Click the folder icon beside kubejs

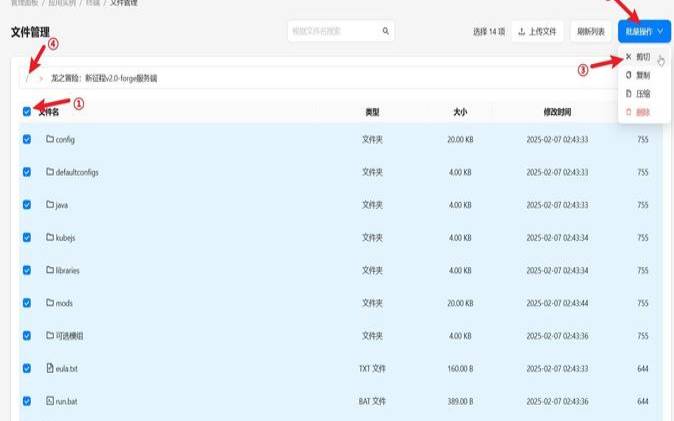tap(49, 237)
